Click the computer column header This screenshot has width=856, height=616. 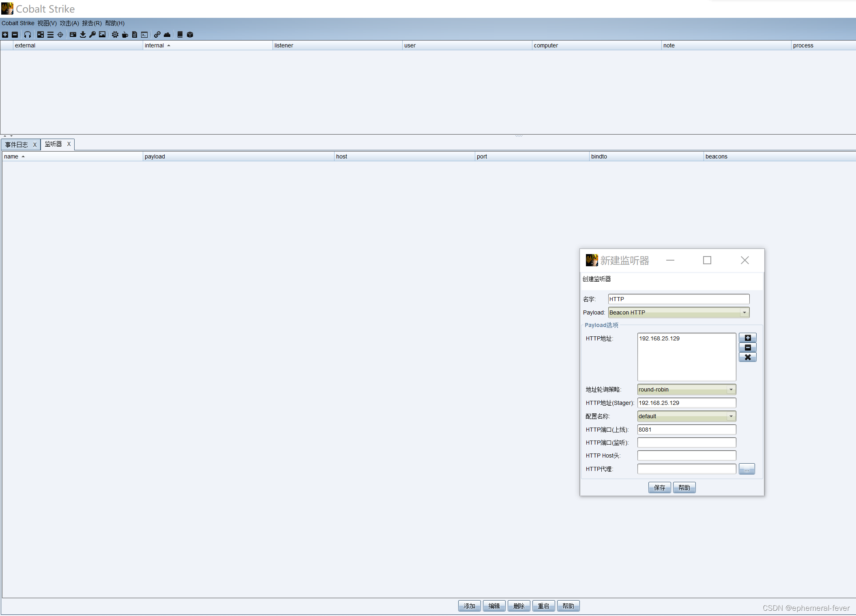click(x=596, y=45)
